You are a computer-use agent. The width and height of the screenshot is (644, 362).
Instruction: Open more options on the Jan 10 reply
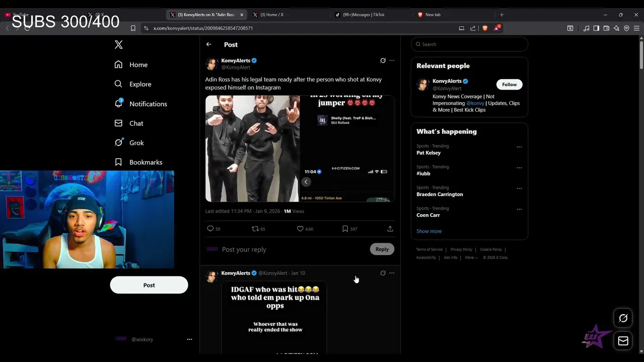(392, 273)
